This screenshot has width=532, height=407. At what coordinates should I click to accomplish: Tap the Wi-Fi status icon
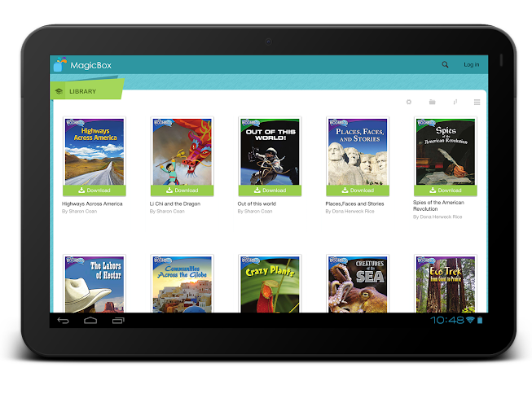[470, 320]
